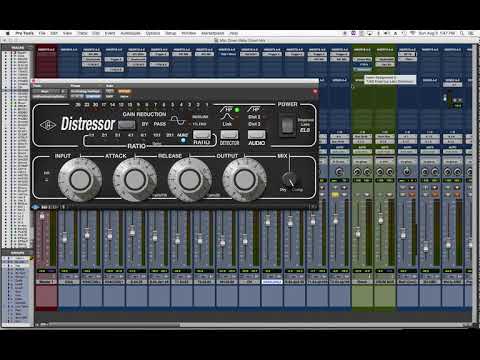Open the Options menu
Screen dimensions: 480x360
point(153,33)
